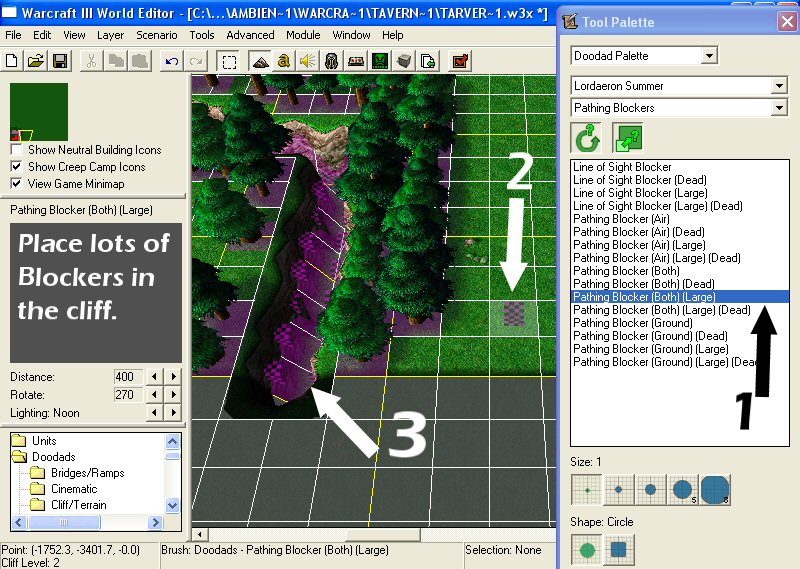The height and width of the screenshot is (569, 800).
Task: Open the Trigger Editor icon
Action: 284,61
